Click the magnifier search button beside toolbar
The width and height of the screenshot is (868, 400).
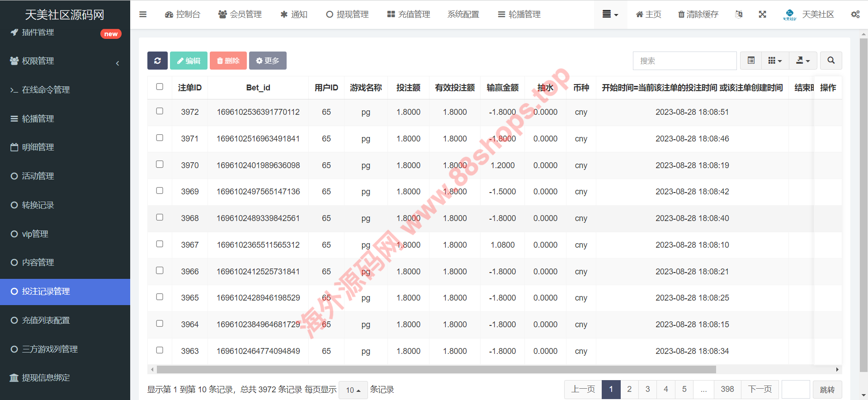pos(830,61)
